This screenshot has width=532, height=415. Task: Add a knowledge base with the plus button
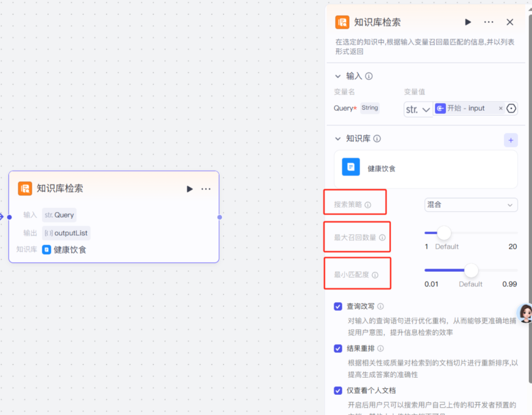(x=510, y=140)
